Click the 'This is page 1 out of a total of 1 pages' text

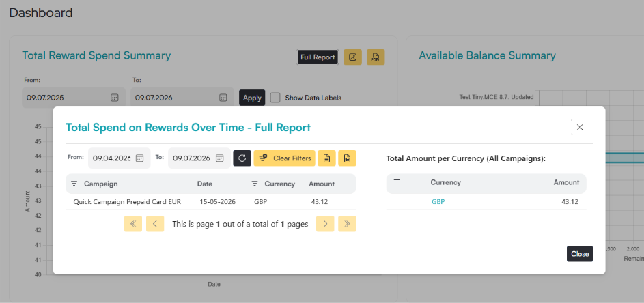(x=240, y=224)
